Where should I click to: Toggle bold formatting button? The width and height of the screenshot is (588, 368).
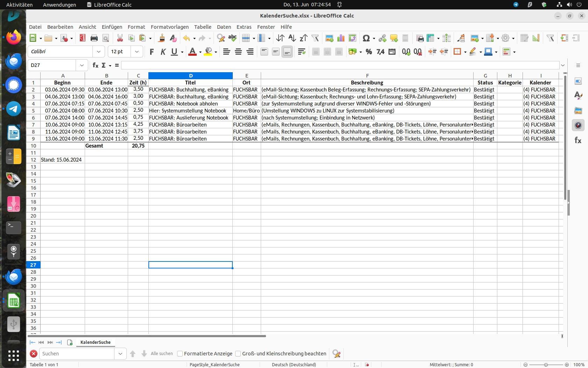(x=152, y=52)
